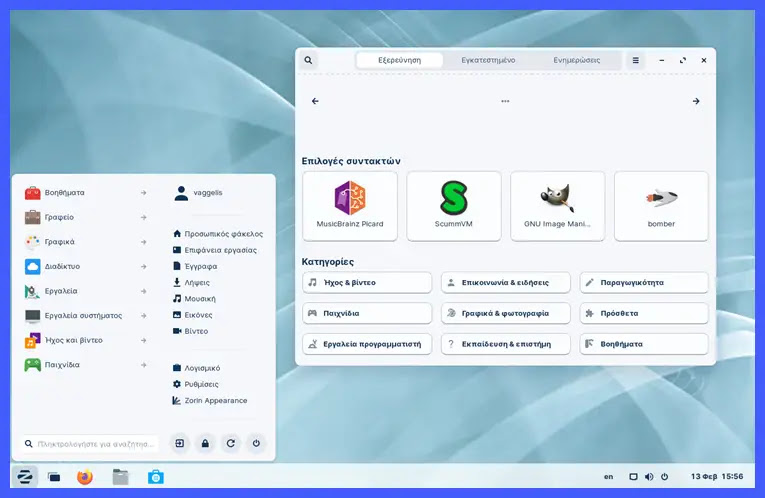Open the Εικόνες folder shortcut
The width and height of the screenshot is (765, 498).
coord(192,315)
